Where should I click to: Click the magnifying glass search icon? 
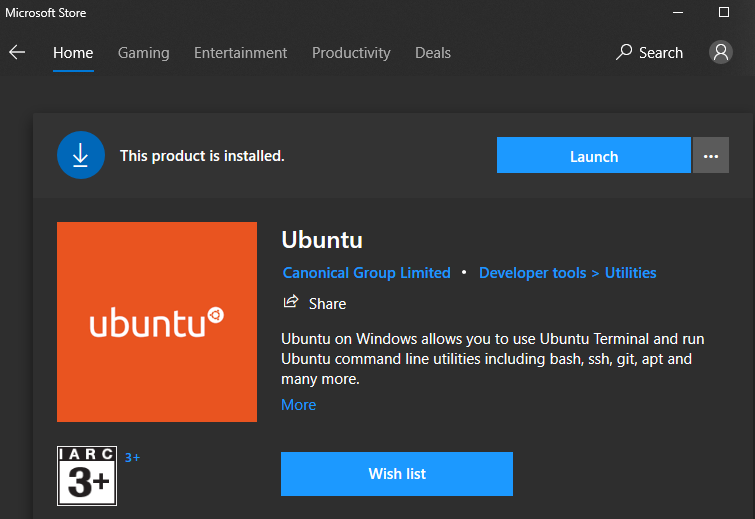click(x=624, y=52)
